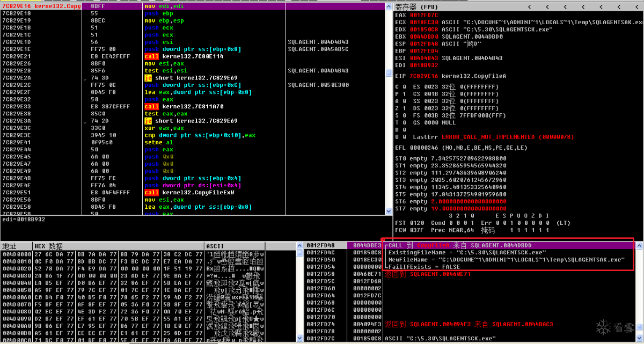Select stack value 004094F3 at 0012FD74
The image size is (644, 344).
pyautogui.click(x=367, y=324)
